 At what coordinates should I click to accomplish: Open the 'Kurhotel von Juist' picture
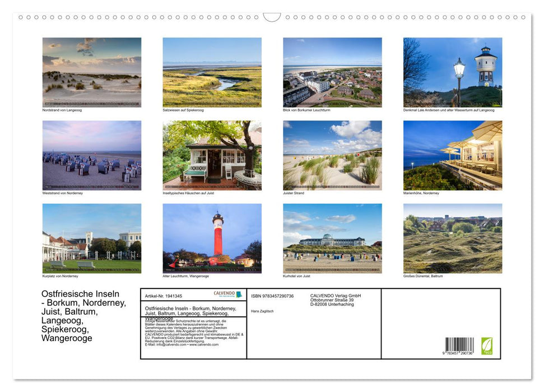point(333,239)
